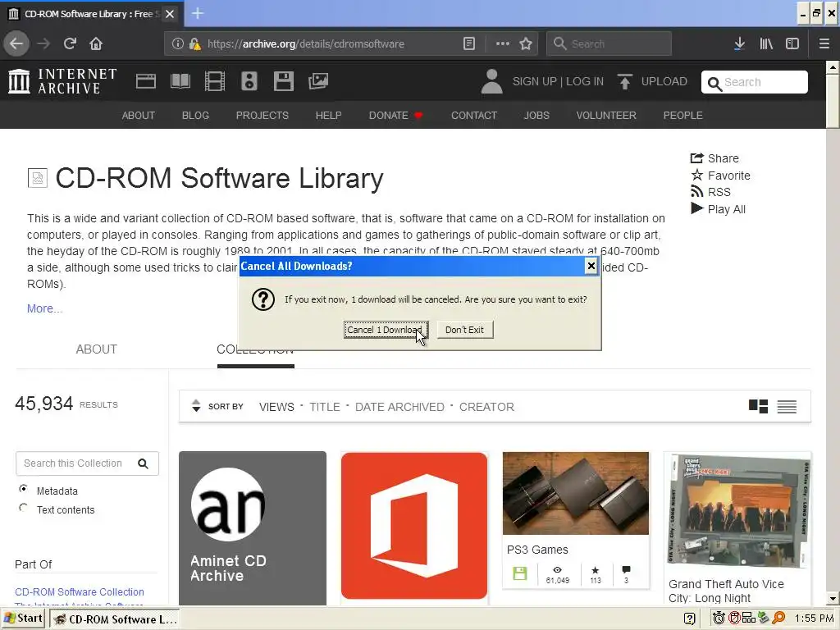The width and height of the screenshot is (840, 630).
Task: Close the Cancel All Downloads dialog
Action: coord(591,266)
